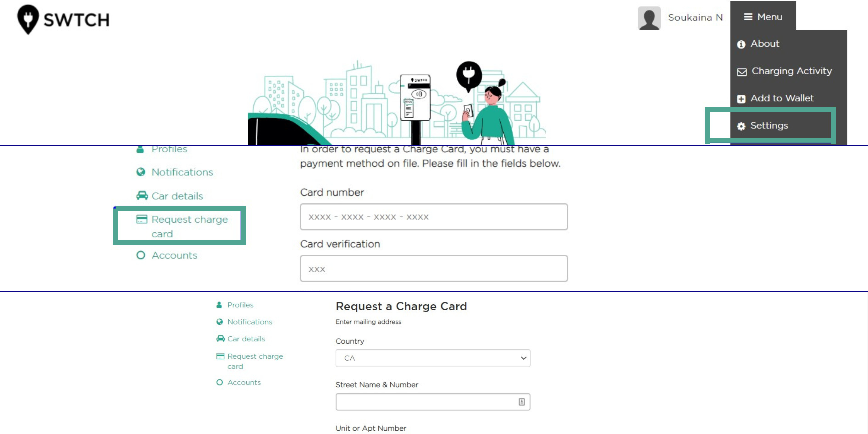Open Notifications in the bottom sidebar
The width and height of the screenshot is (868, 434).
250,322
